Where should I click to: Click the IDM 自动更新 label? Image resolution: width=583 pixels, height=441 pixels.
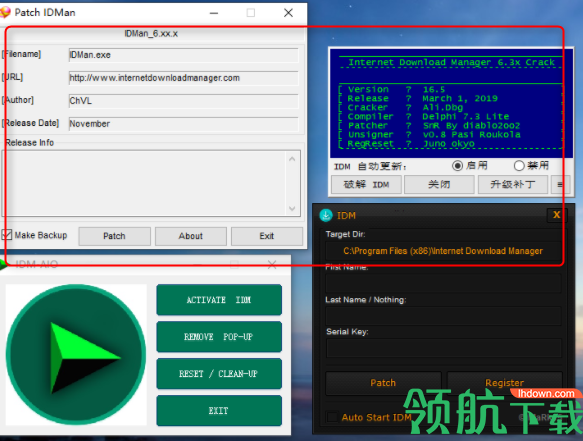coord(370,166)
